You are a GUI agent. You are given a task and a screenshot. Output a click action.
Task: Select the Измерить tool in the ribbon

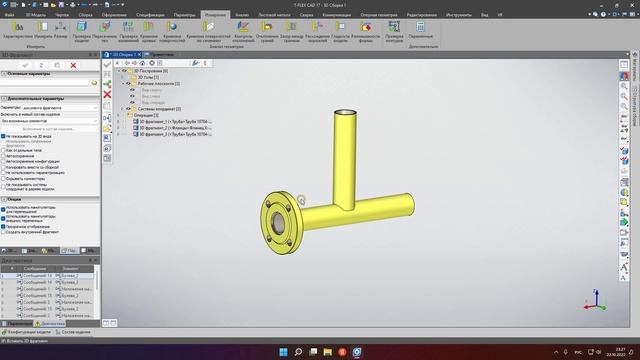click(42, 30)
